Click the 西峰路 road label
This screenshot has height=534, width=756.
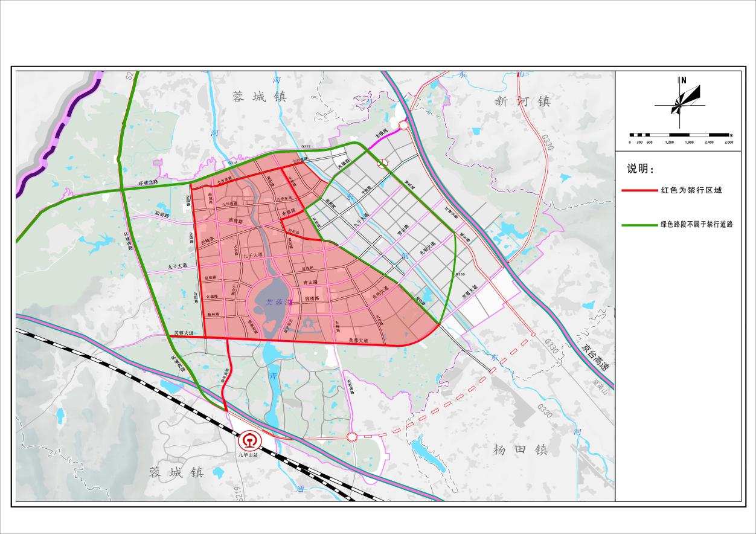tap(208, 240)
